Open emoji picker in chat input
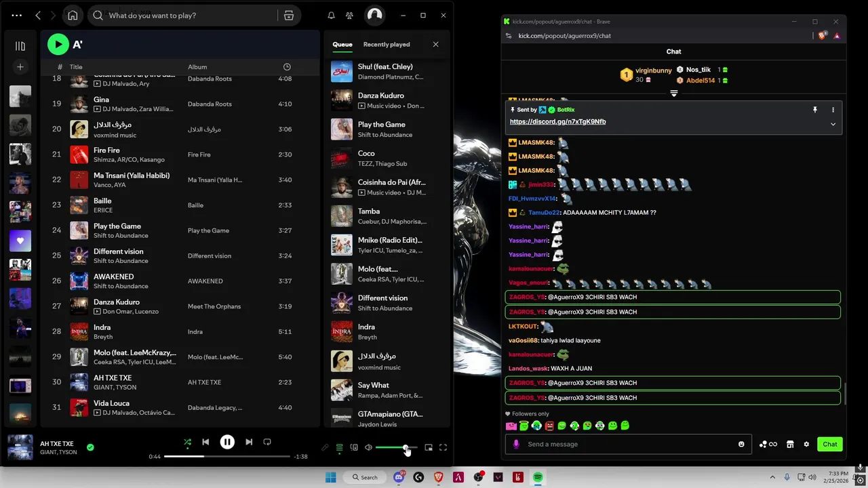Viewport: 868px width, 488px height. (741, 444)
